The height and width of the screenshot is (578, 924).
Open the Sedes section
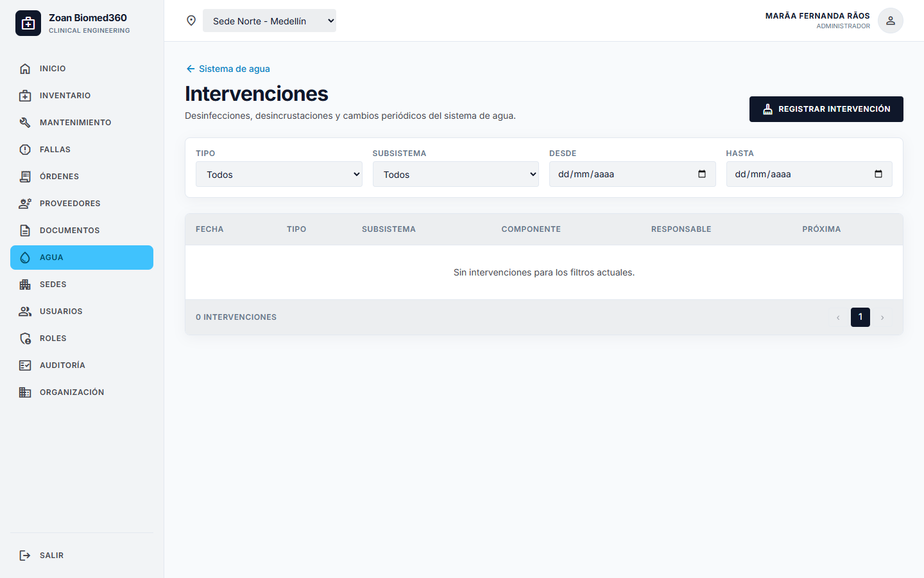81,285
